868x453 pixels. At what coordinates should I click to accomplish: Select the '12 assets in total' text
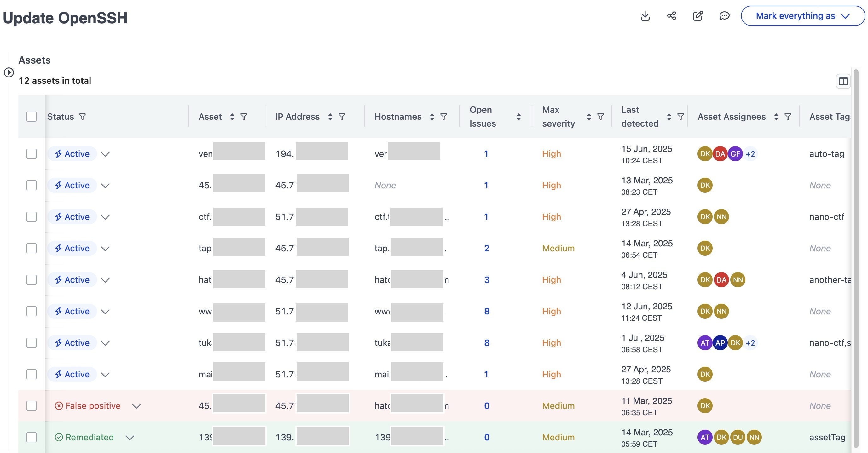click(55, 81)
